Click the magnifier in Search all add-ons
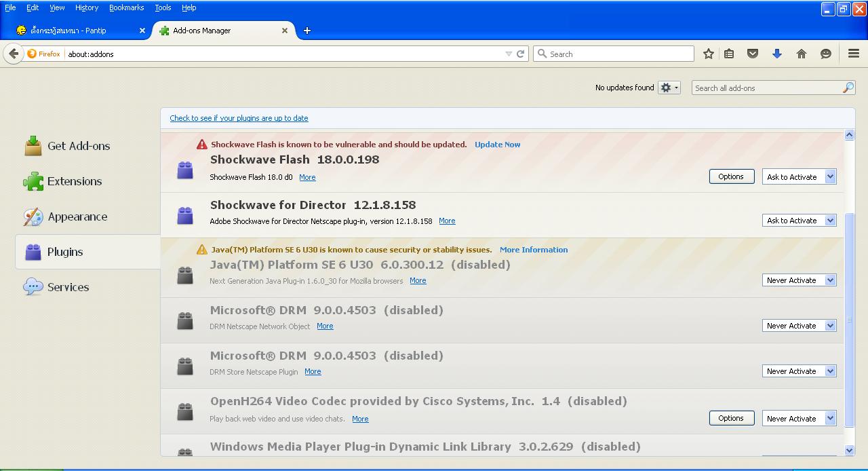The width and height of the screenshot is (868, 471). (848, 88)
